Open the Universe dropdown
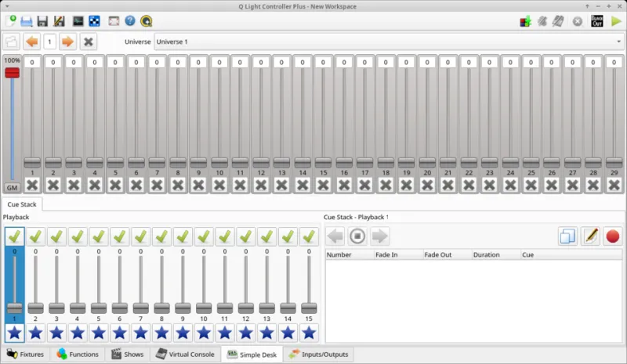 389,41
